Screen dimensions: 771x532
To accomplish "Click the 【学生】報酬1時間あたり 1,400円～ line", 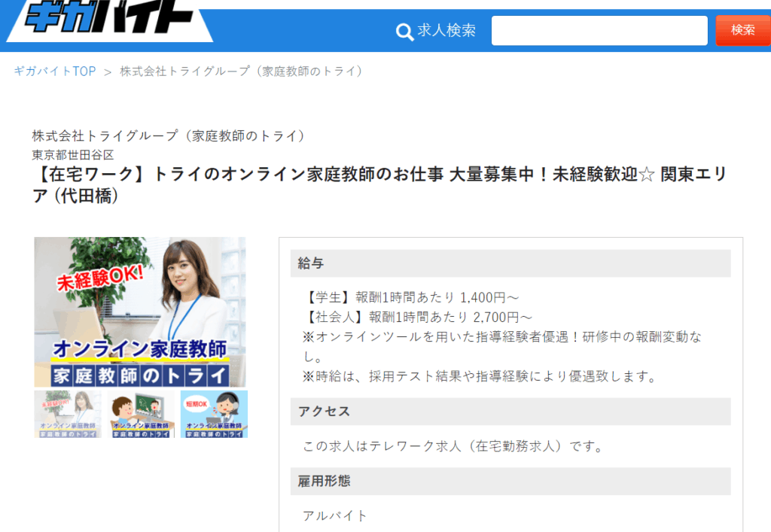I will (x=411, y=298).
